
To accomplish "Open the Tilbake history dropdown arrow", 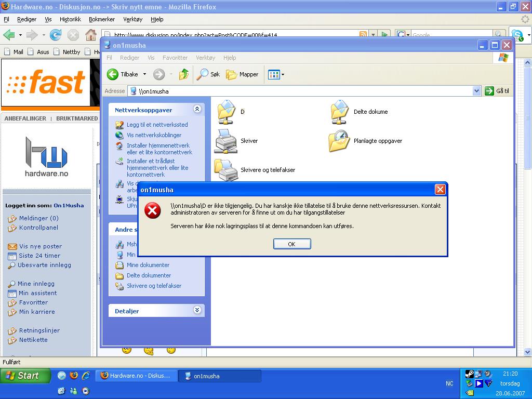I will [144, 74].
